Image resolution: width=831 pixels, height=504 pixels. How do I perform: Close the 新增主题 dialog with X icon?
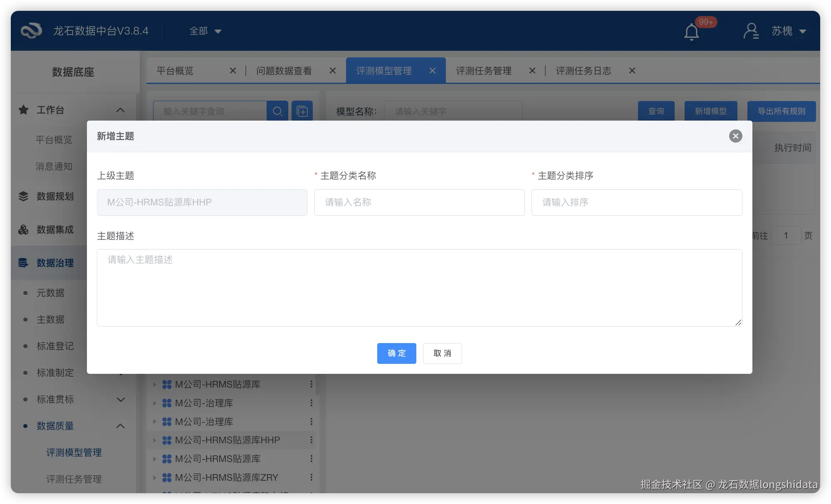[735, 136]
